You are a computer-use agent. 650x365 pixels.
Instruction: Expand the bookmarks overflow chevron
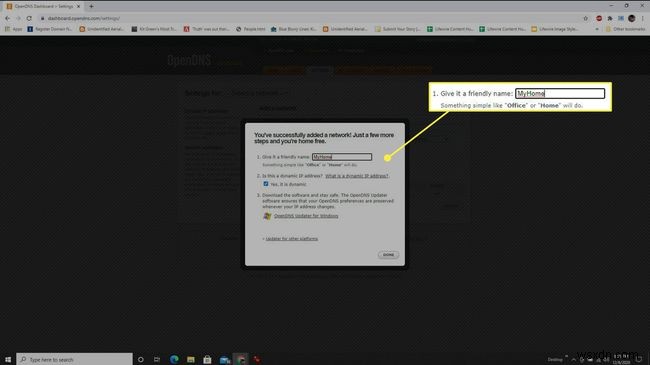coord(597,29)
